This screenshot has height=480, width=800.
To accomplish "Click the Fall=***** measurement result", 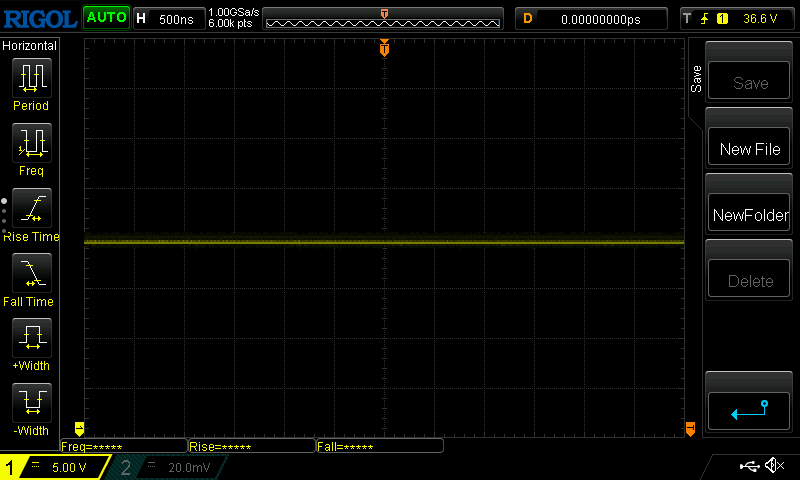I will tap(380, 446).
